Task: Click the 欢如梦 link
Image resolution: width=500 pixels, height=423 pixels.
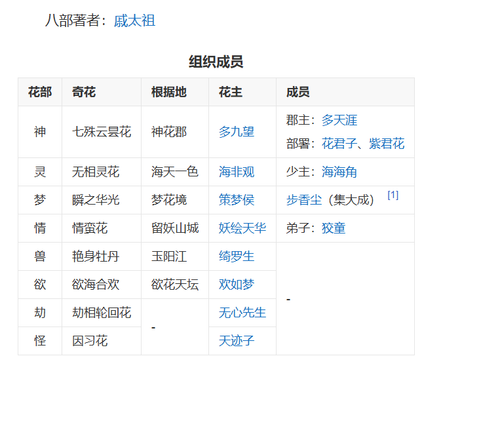Action: click(x=236, y=285)
